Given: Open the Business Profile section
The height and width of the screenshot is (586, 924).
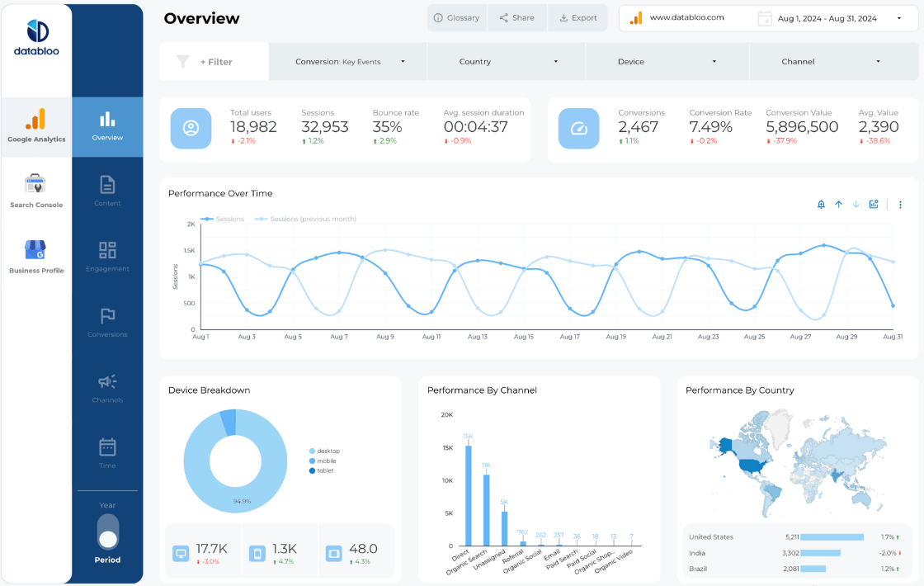Looking at the screenshot, I should coord(36,257).
